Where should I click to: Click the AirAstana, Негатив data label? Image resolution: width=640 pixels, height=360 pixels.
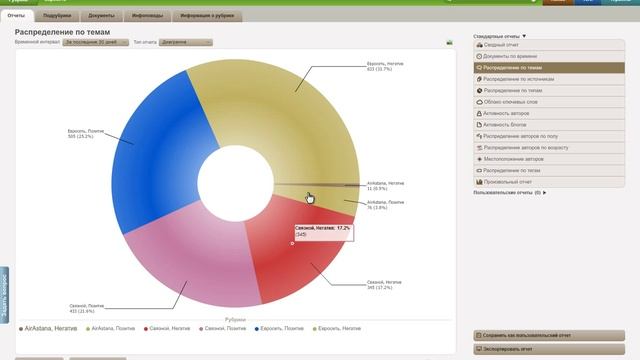pos(385,186)
